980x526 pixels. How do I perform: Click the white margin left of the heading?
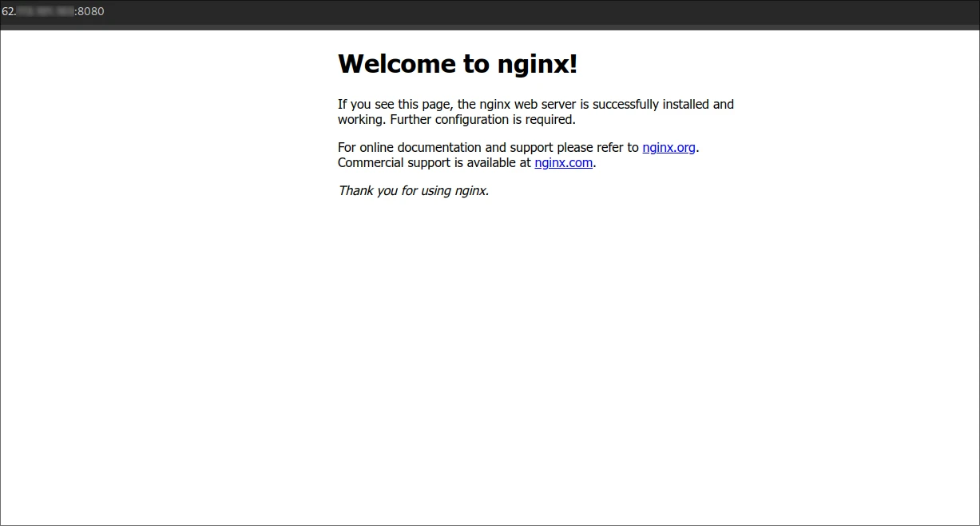[160, 64]
